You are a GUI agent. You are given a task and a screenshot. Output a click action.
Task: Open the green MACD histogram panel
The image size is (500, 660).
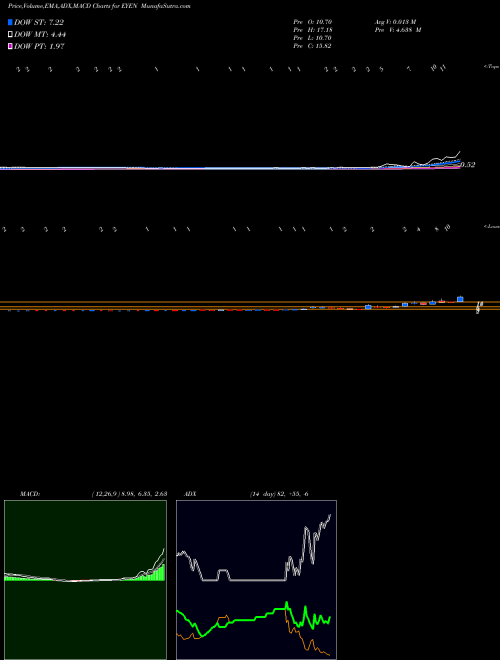coord(85,580)
